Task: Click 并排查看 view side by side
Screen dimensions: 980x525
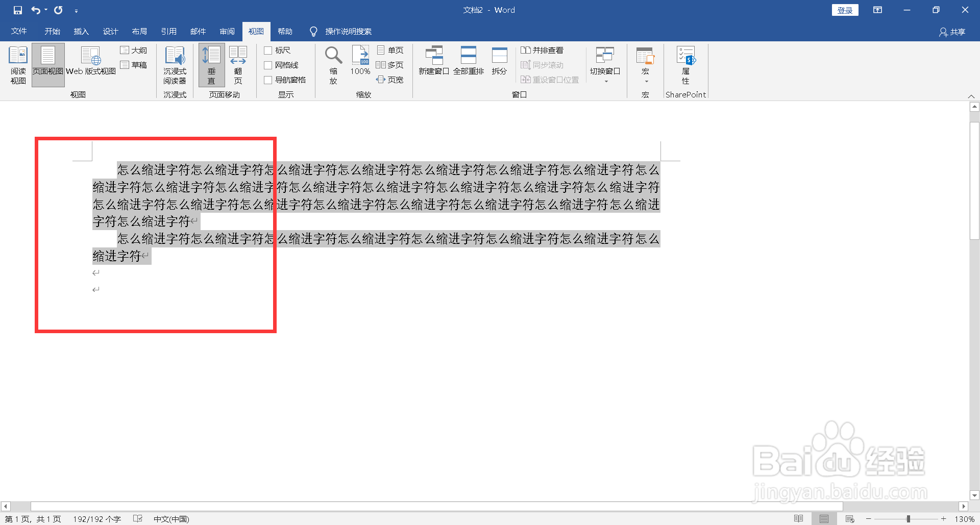Action: click(x=542, y=51)
